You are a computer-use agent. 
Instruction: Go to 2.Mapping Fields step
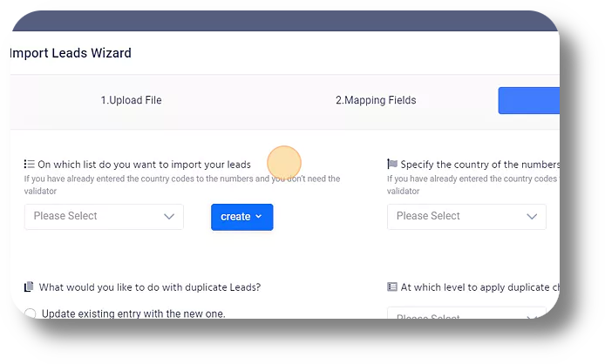376,100
